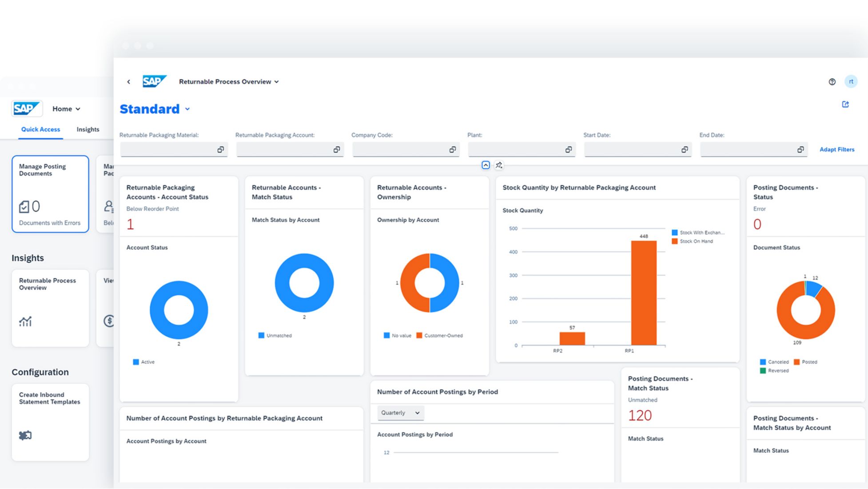Click the Adapt Filters link
The width and height of the screenshot is (868, 489).
coord(836,150)
